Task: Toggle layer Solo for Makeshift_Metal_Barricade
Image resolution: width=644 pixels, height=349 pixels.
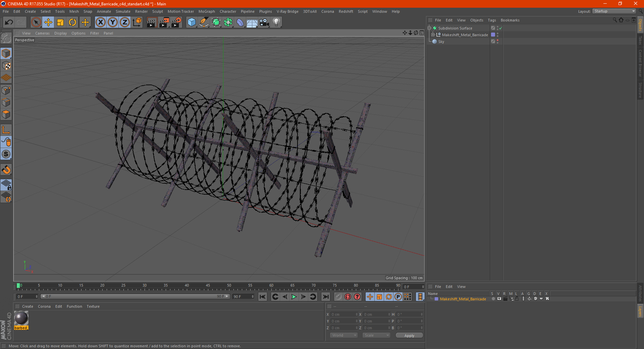Action: (x=493, y=299)
